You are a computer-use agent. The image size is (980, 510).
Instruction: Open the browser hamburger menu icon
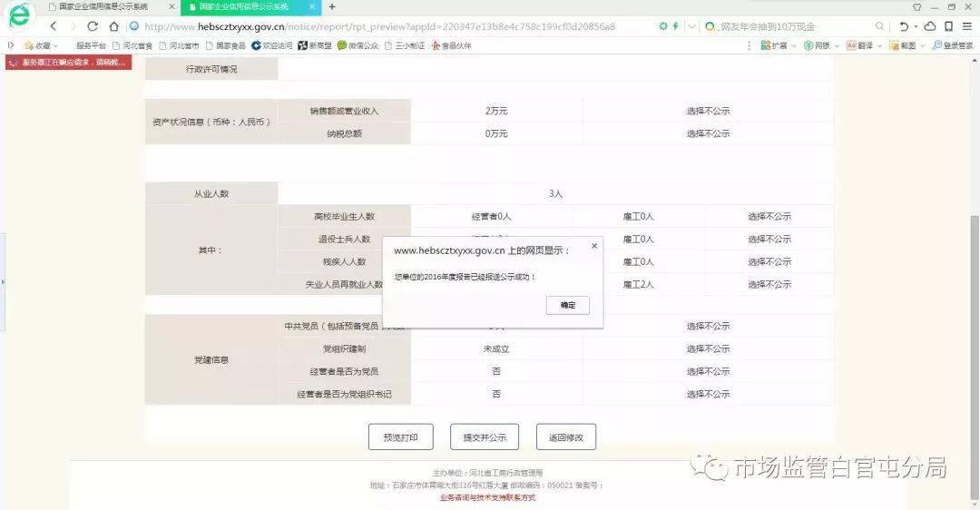coord(967,26)
